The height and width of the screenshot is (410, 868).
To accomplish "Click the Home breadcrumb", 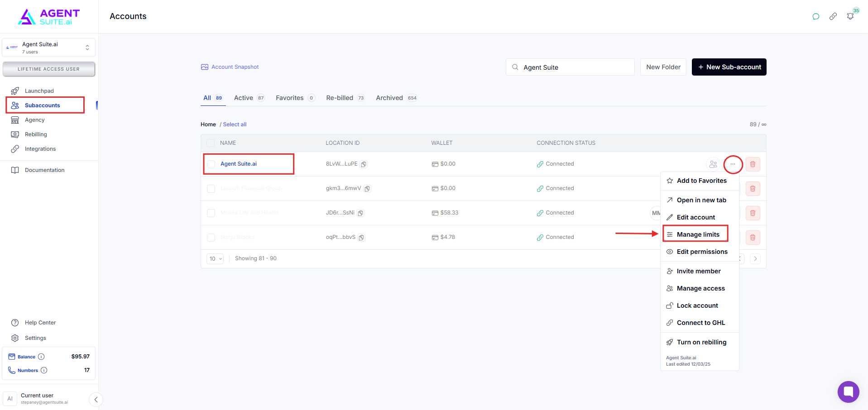I will (208, 124).
